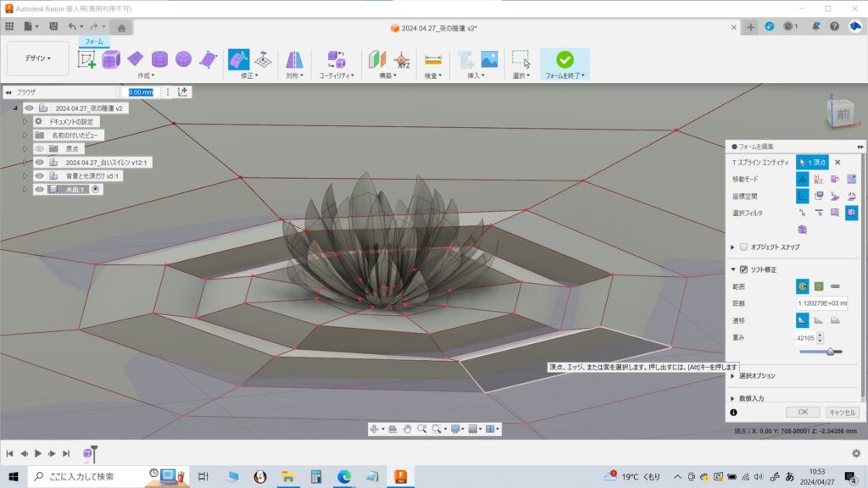868x488 pixels.
Task: Open the デザイン workspace dropdown
Action: click(x=37, y=58)
